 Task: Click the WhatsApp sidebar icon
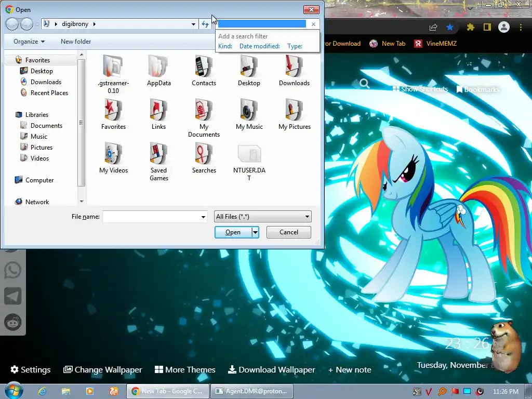pos(13,270)
